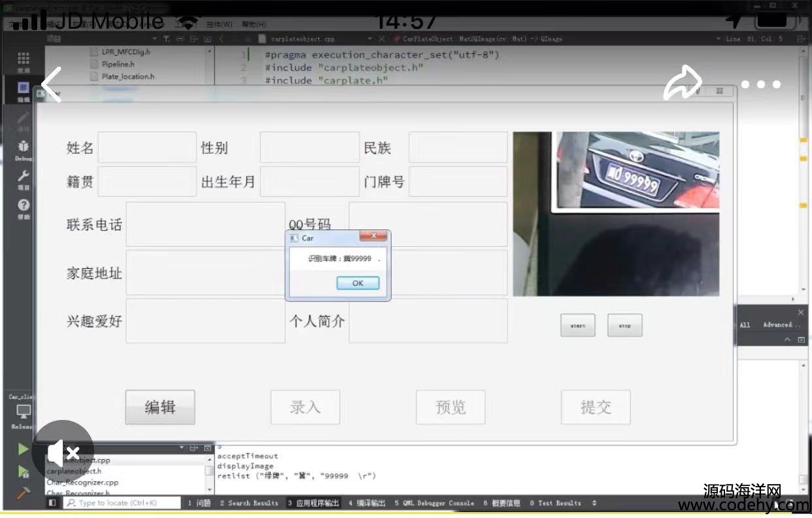
Task: Click the magnifier icon in the locator
Action: pyautogui.click(x=71, y=503)
